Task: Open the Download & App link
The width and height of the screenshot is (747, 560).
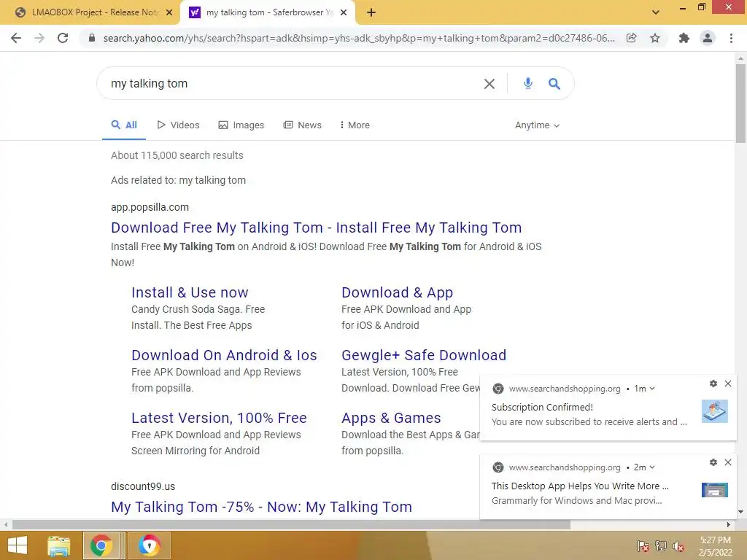Action: pos(398,292)
